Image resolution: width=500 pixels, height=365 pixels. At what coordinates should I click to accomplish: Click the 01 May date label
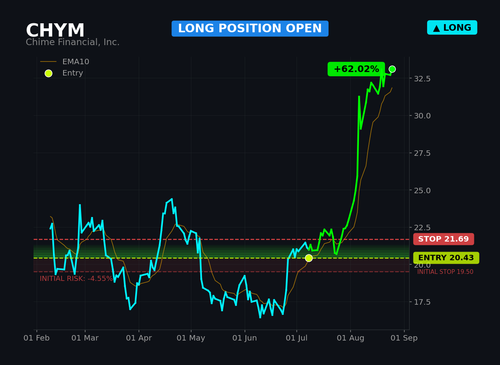[191, 338]
